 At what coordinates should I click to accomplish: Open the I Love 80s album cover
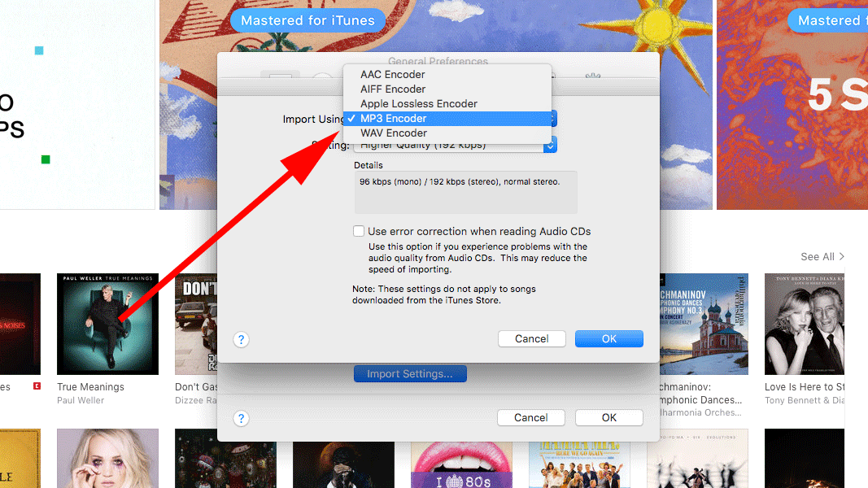462,464
